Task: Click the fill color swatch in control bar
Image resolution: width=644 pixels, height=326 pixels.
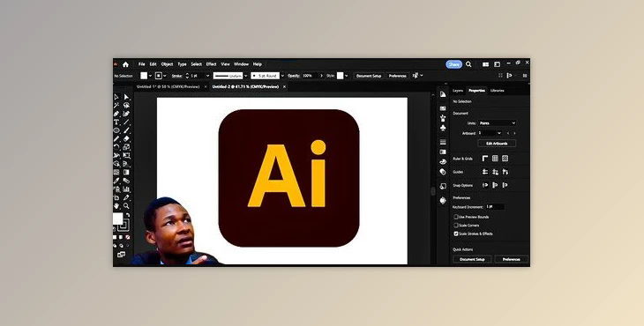Action: [x=144, y=76]
